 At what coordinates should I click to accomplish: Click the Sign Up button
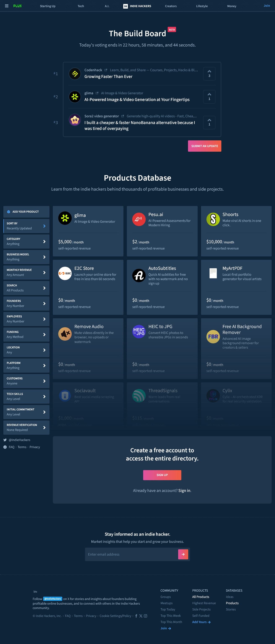pos(162,475)
